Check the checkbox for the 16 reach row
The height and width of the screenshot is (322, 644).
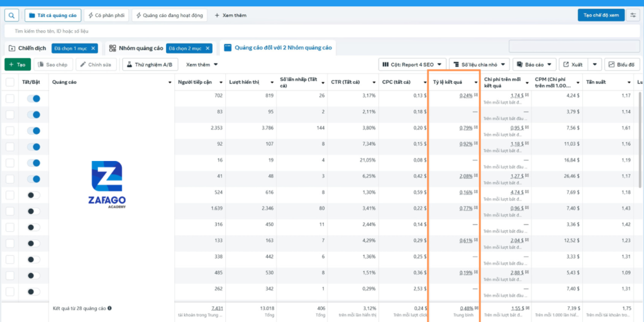[x=10, y=163]
